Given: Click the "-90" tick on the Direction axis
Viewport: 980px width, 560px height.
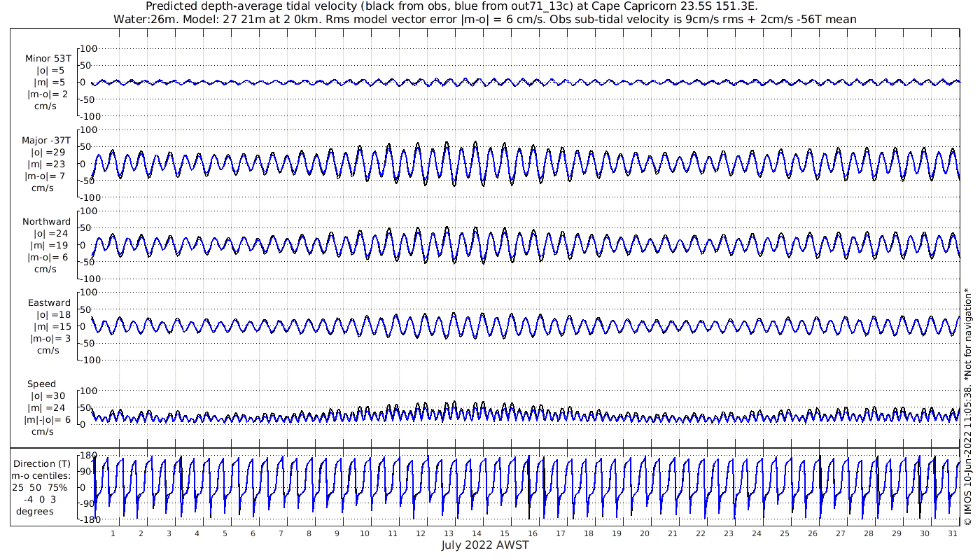Looking at the screenshot, I should click(x=88, y=503).
